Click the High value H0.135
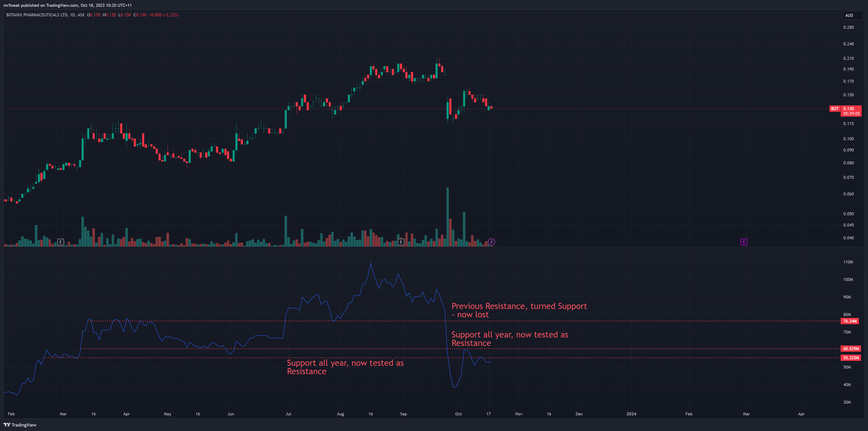This screenshot has height=431, width=868. (109, 15)
